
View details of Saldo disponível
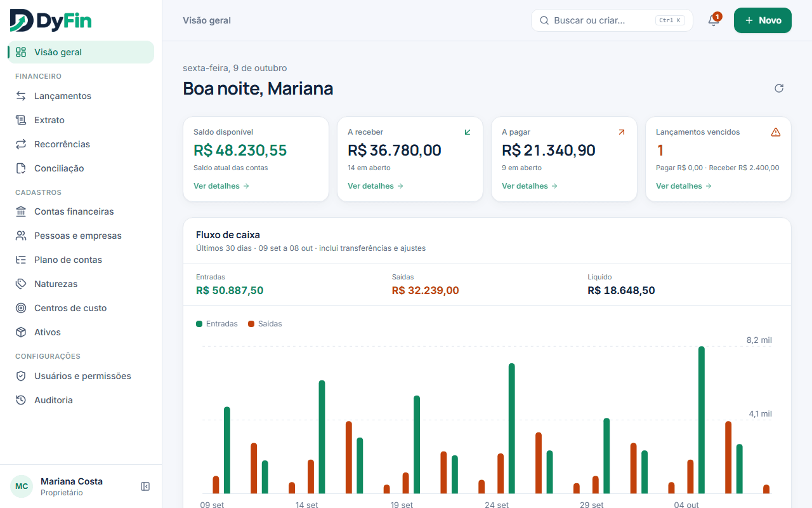point(221,186)
